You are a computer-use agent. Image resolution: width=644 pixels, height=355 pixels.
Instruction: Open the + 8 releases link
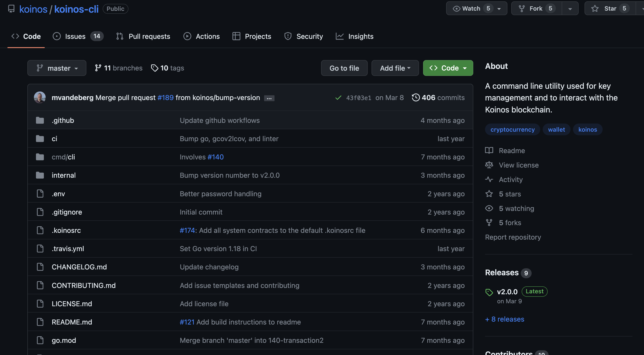(x=504, y=319)
